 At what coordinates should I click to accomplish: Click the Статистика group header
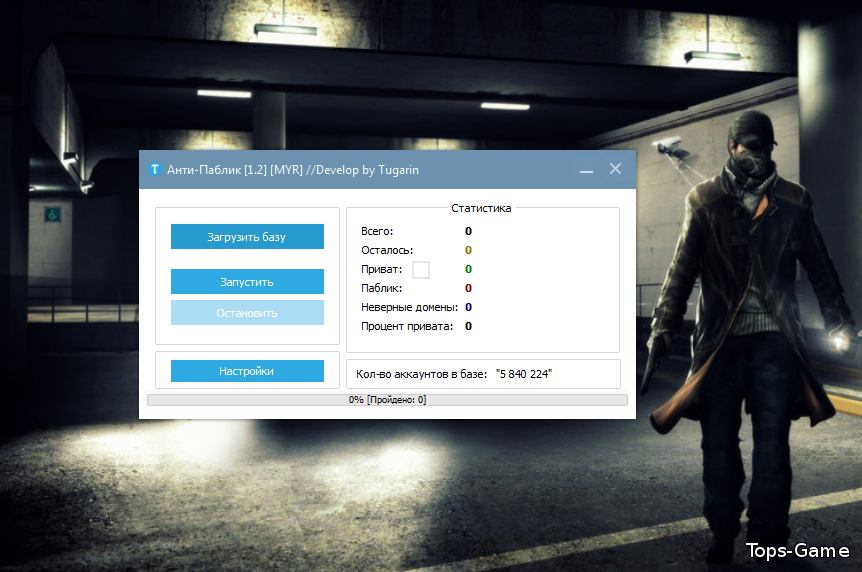pyautogui.click(x=481, y=209)
